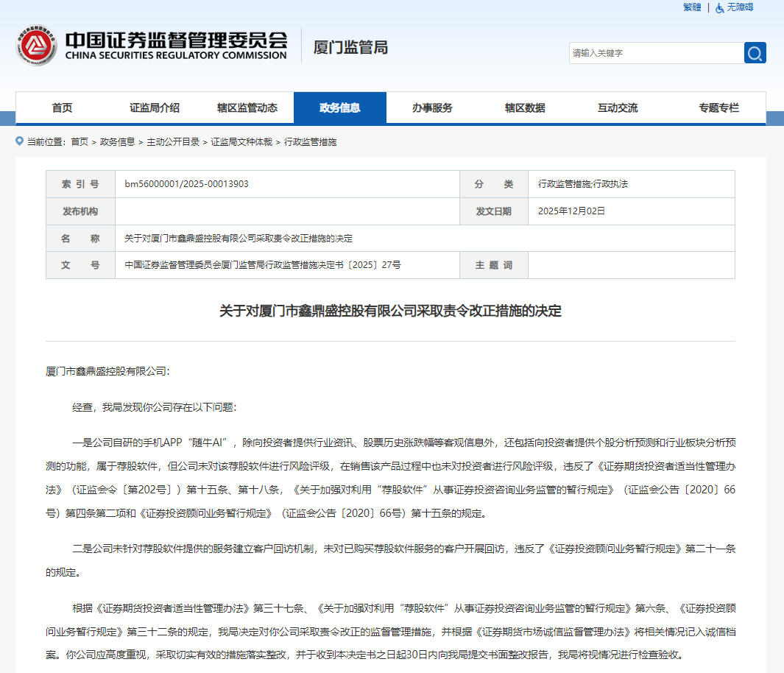Open the 首页 navigation tab
This screenshot has height=673, width=784.
(62, 108)
